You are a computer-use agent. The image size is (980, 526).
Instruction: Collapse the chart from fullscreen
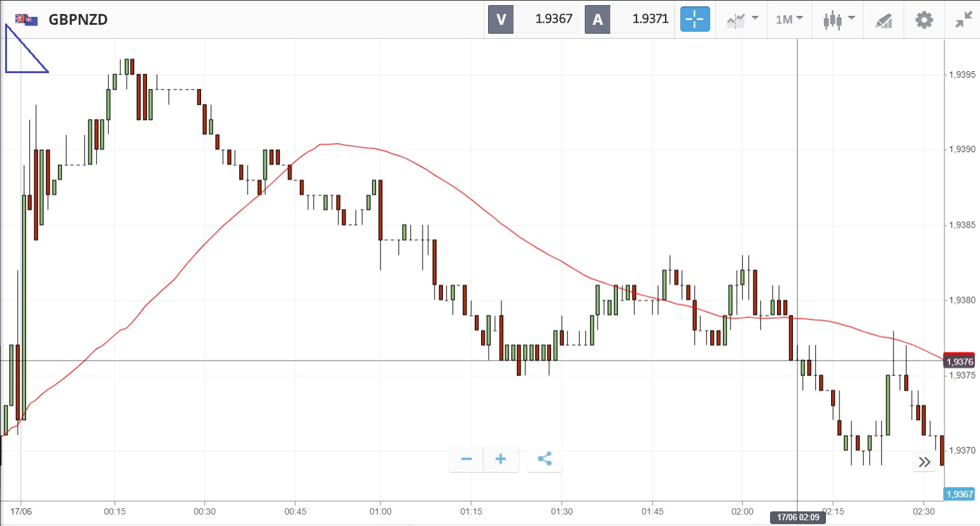coord(963,20)
